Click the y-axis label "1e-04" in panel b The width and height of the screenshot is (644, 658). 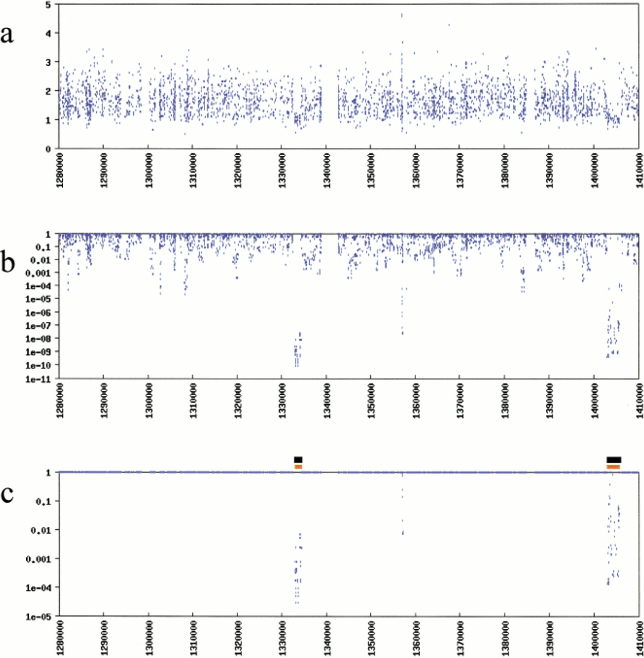pyautogui.click(x=40, y=286)
